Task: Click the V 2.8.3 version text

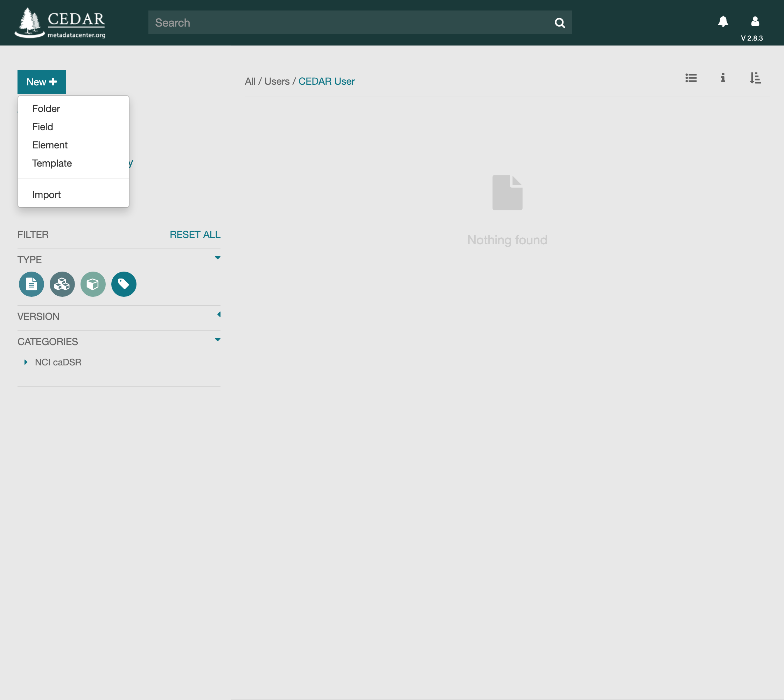Action: [752, 38]
